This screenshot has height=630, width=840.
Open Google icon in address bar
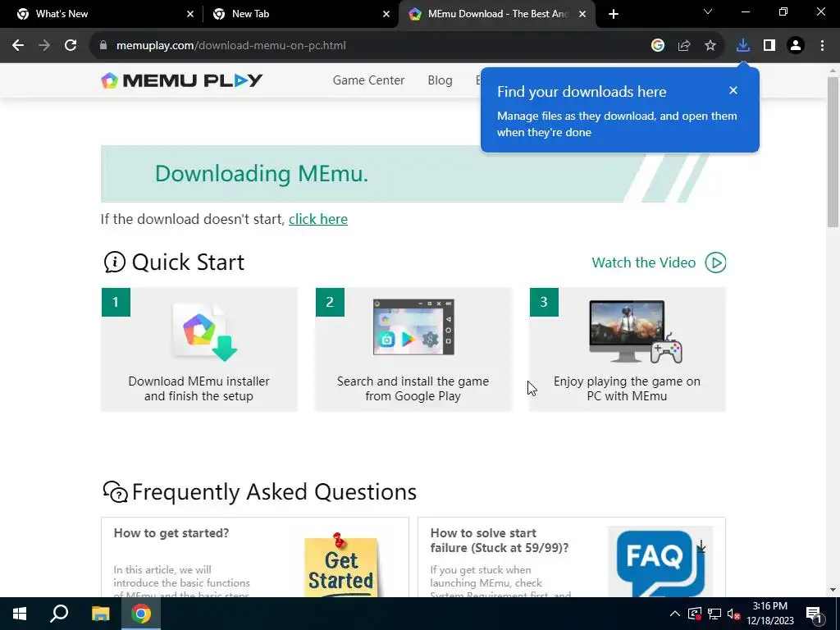click(658, 46)
